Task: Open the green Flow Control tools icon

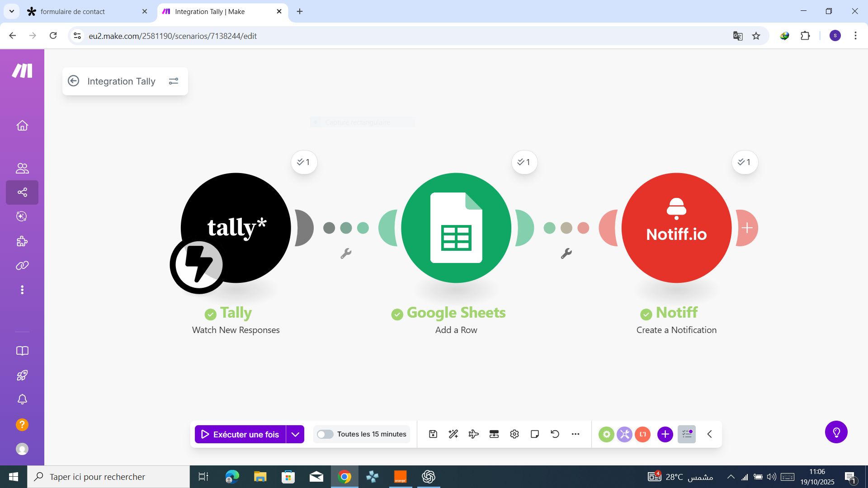Action: [606, 434]
